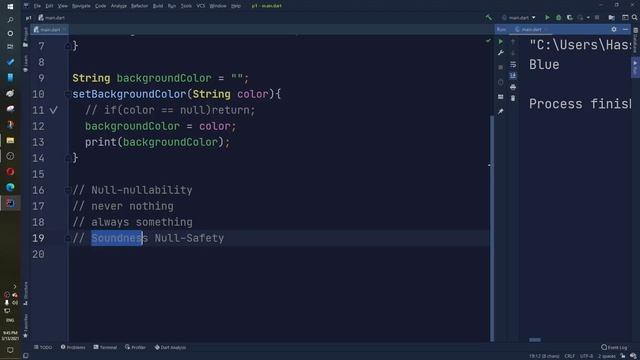Open the Build menu
Viewport: 640px width, 360px height.
[x=158, y=6]
